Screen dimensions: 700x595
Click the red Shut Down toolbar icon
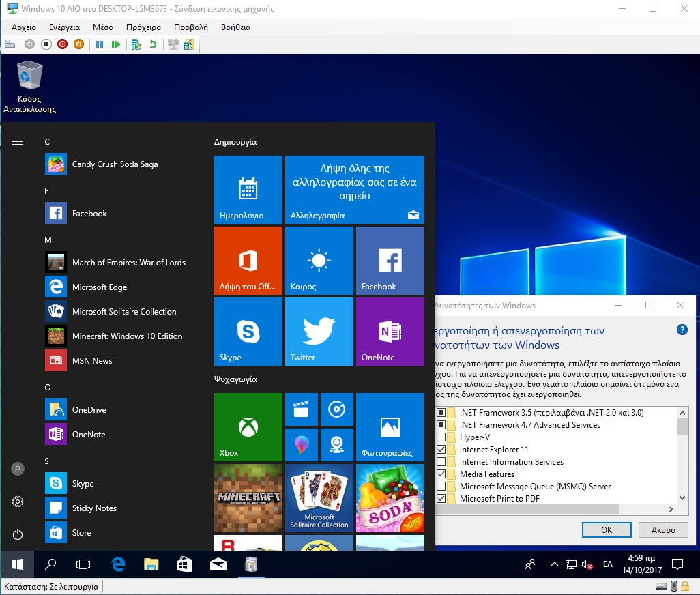63,44
